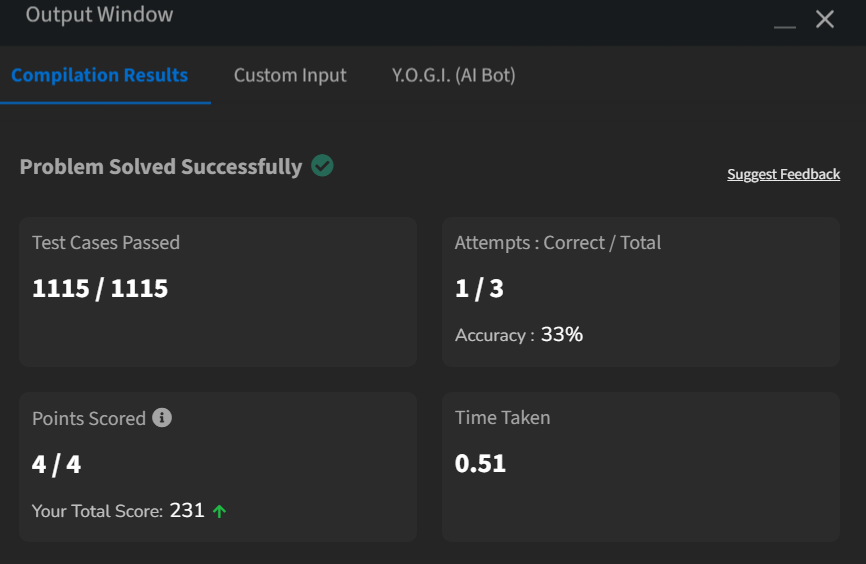866x564 pixels.
Task: Select the Compilation Results tab
Action: point(99,75)
